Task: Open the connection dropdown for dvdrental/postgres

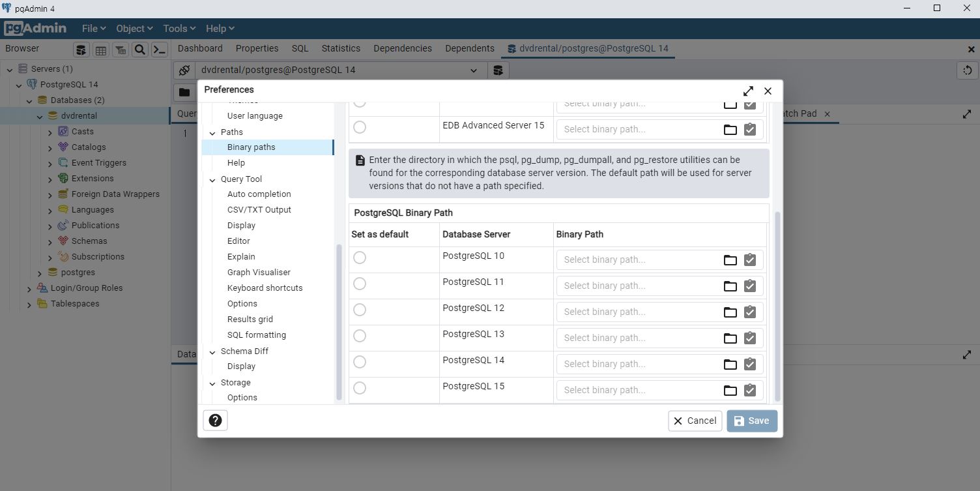Action: (474, 70)
